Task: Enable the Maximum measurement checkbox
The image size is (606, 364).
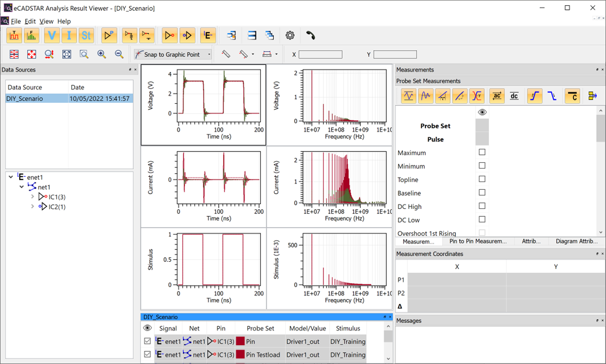Action: click(x=482, y=152)
